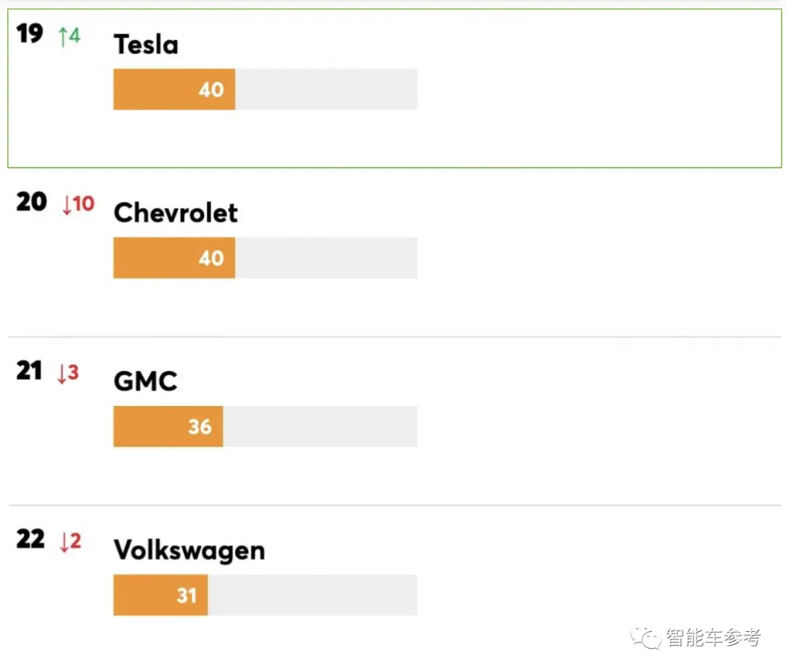
Task: Click Tesla's orange score bar showing 40
Action: pyautogui.click(x=174, y=90)
